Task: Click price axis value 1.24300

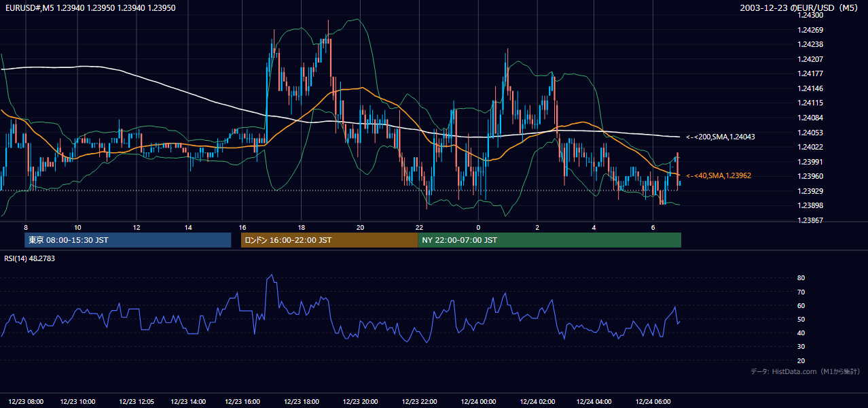Action: pyautogui.click(x=810, y=15)
